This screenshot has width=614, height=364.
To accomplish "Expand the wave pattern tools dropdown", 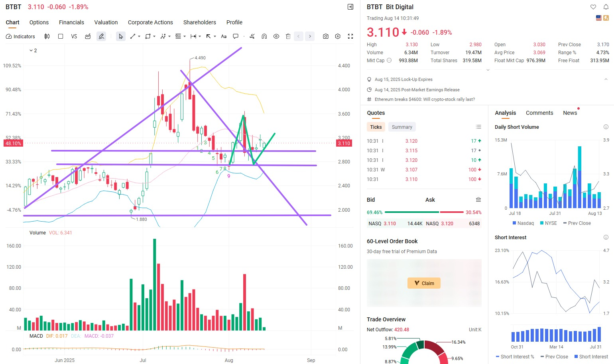I will (169, 36).
